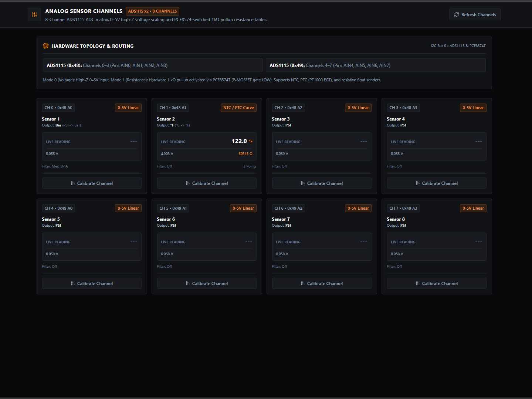Click the chip icon next to Hardware Topology
Screen dimensions: 532x399
point(46,46)
